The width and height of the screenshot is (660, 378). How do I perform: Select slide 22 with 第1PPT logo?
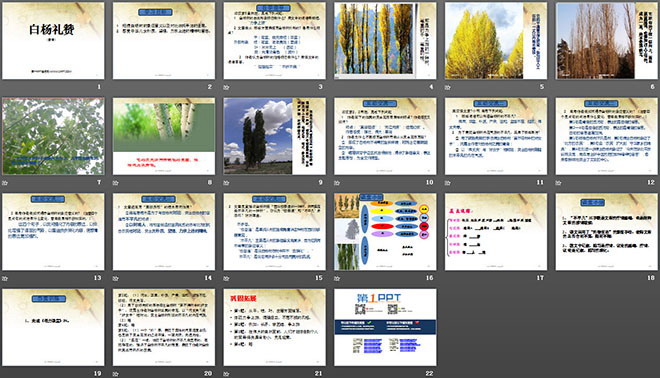click(x=385, y=327)
